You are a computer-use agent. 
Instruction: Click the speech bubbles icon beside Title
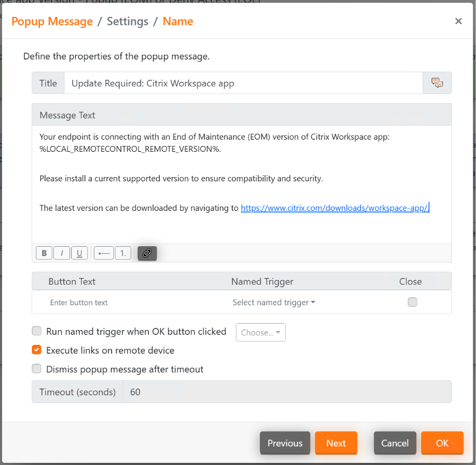point(437,83)
